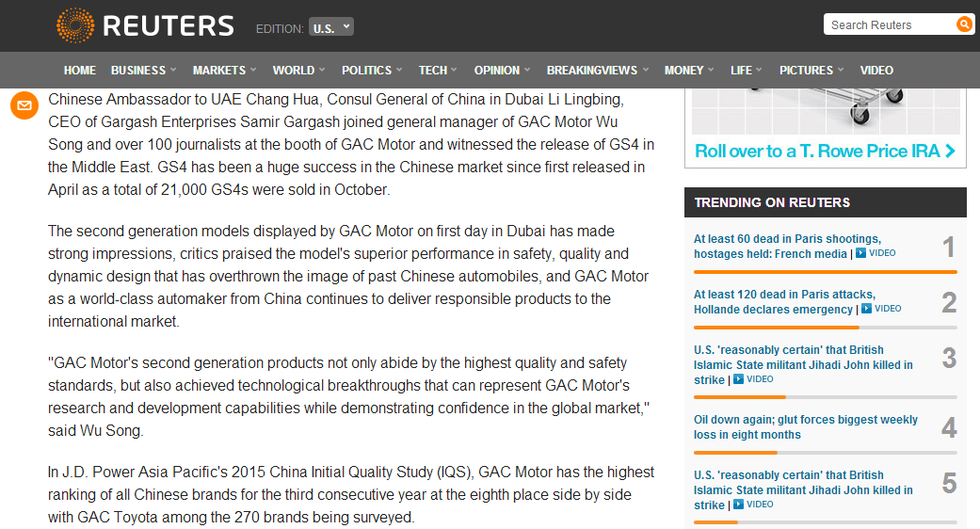Expand the Tech menu arrow
This screenshot has height=529, width=980.
click(454, 70)
